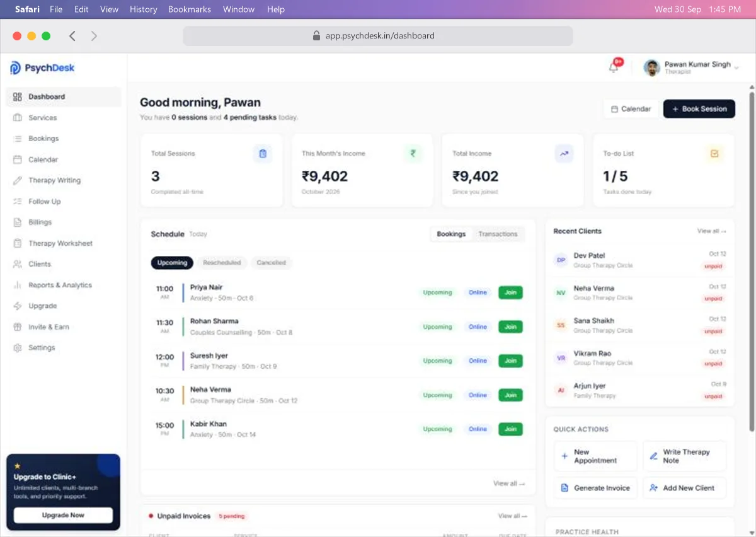The height and width of the screenshot is (537, 756).
Task: Switch to the Bookings schedule tab
Action: (451, 234)
